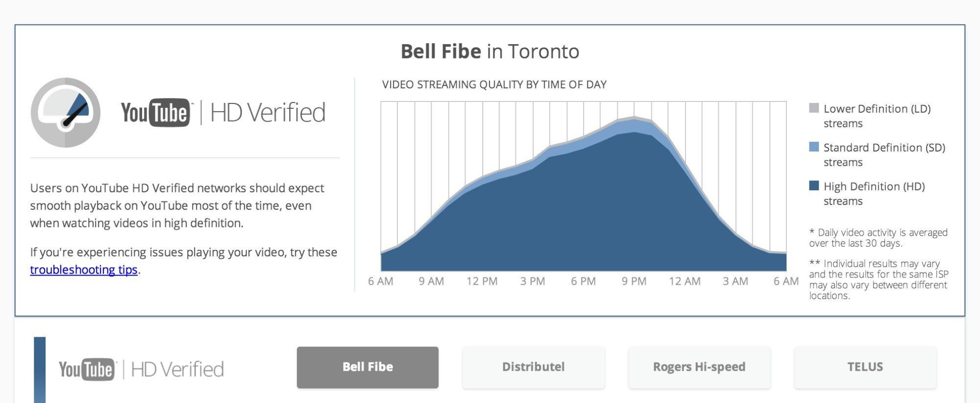Click the lower YouTube HD Verified logo
The image size is (980, 403).
[141, 369]
